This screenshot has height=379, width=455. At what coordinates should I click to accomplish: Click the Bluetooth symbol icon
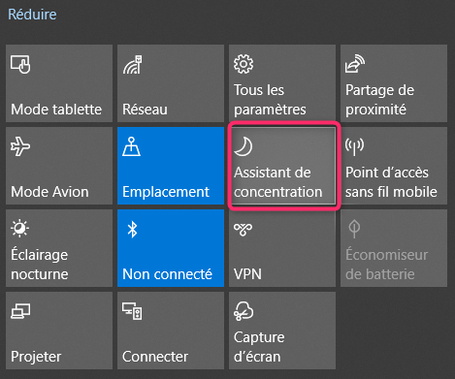point(133,229)
